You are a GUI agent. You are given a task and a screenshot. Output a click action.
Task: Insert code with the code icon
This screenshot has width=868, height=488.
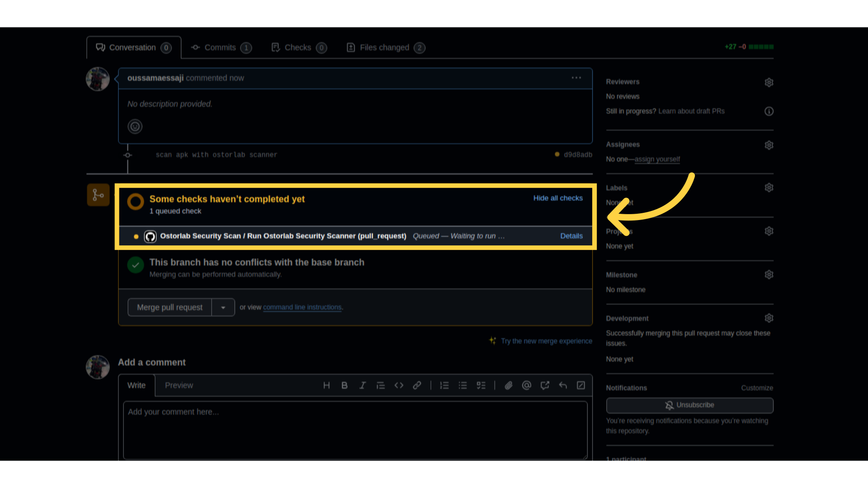pyautogui.click(x=399, y=385)
